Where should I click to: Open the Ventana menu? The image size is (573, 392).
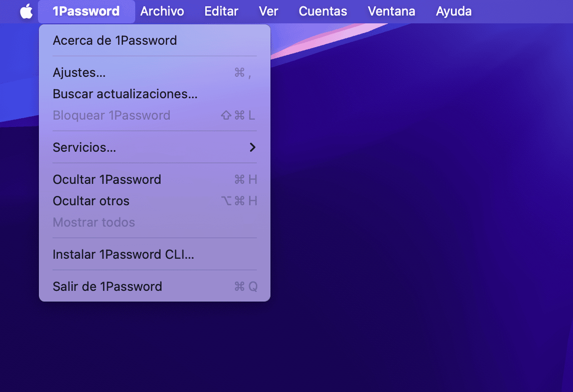(392, 11)
